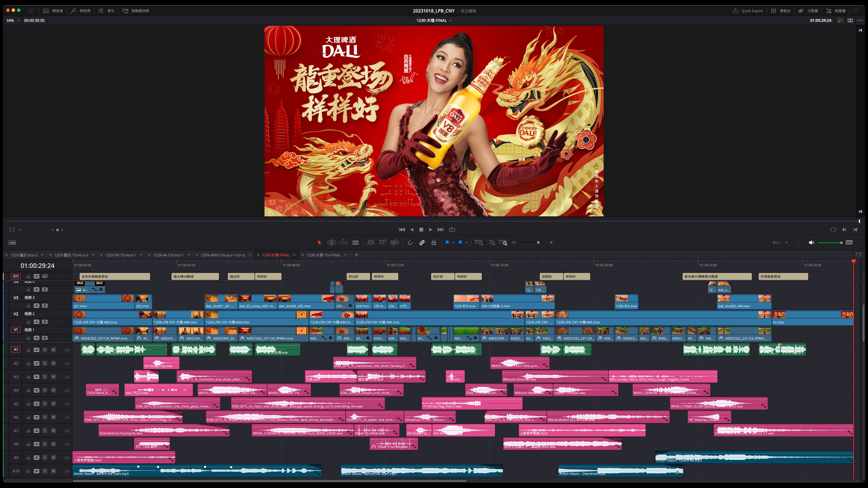868x488 pixels.
Task: Click the Overwrite Clip tool icon
Action: click(x=383, y=242)
